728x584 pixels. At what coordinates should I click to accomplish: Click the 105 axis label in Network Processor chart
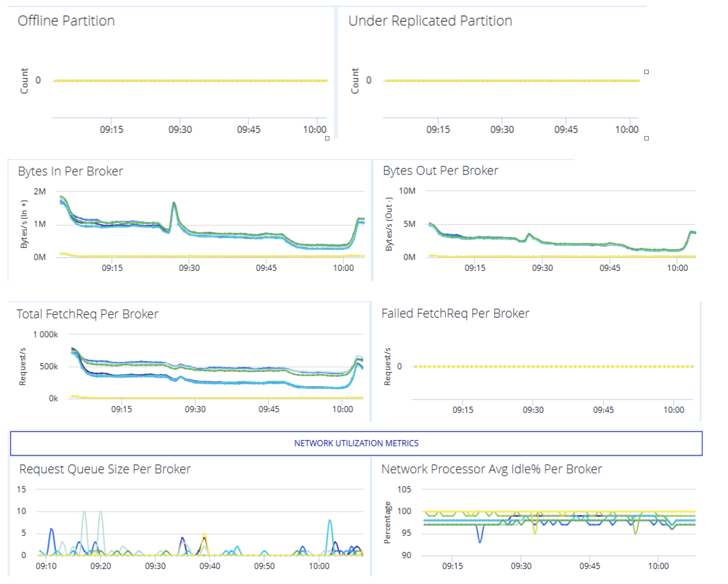pos(404,489)
